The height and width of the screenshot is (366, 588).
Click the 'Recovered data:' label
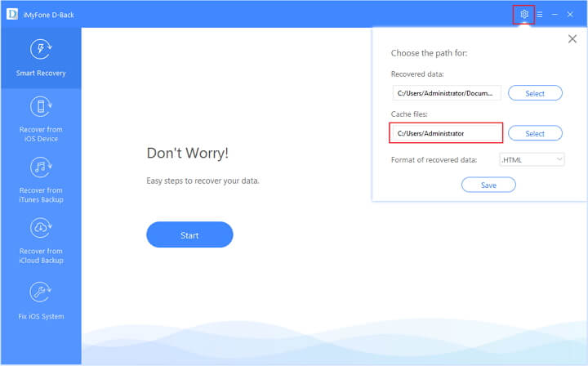point(417,74)
